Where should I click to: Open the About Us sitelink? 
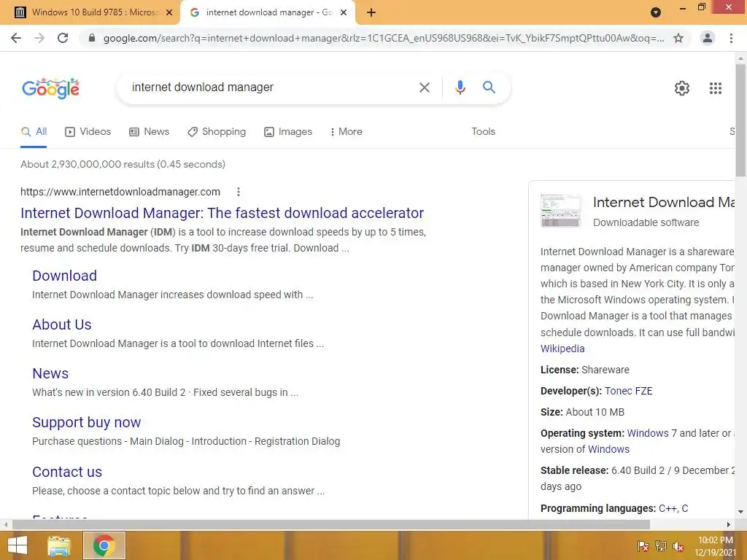coord(62,324)
